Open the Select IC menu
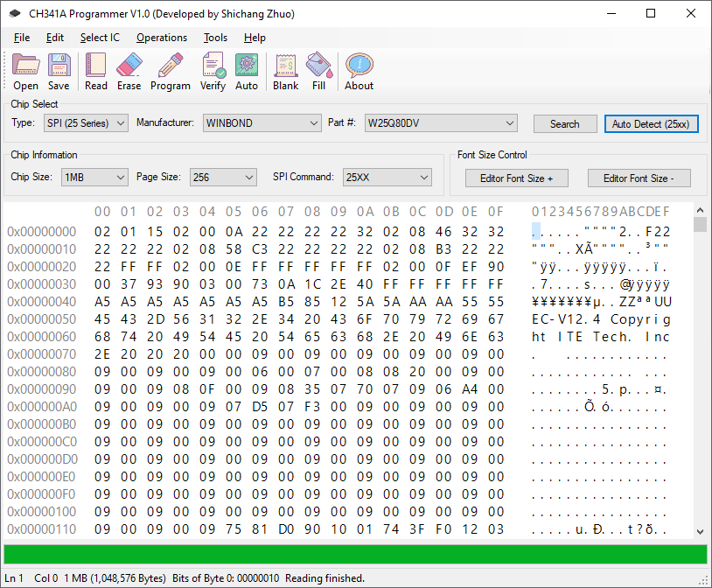712x588 pixels. point(100,38)
